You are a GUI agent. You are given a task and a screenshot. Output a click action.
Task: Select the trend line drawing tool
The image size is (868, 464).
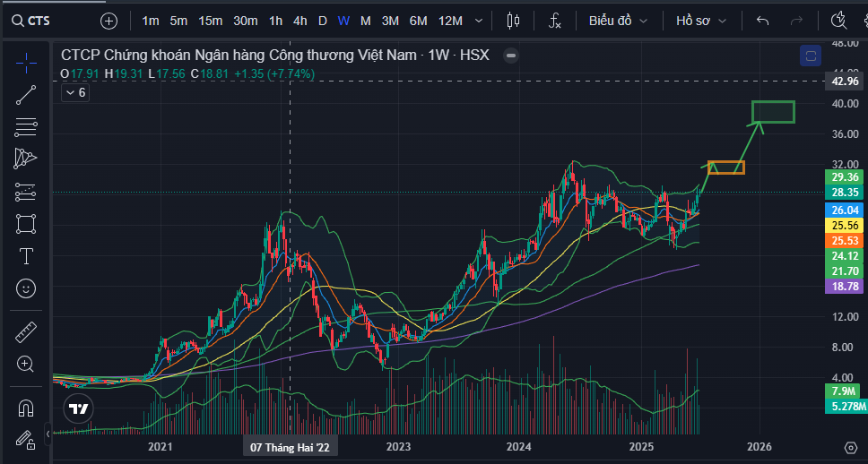click(x=26, y=94)
